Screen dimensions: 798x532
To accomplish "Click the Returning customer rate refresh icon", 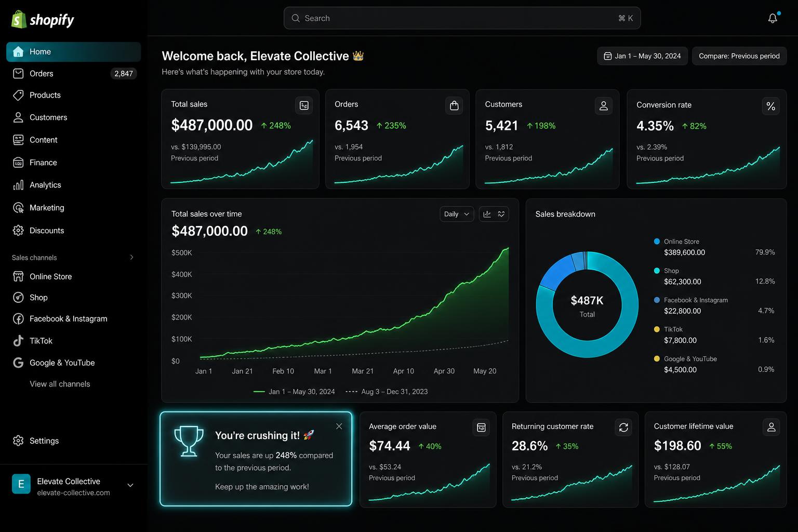I will 623,427.
